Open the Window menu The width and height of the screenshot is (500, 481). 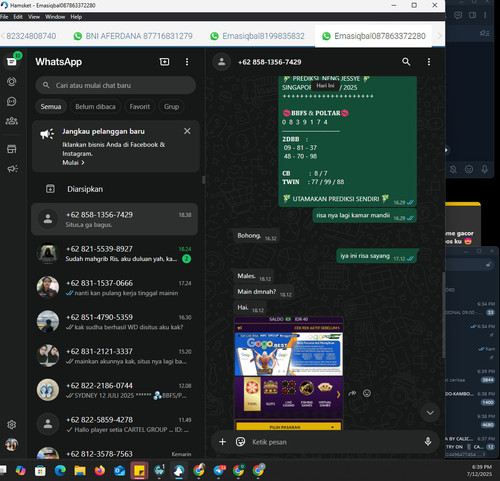[x=55, y=17]
